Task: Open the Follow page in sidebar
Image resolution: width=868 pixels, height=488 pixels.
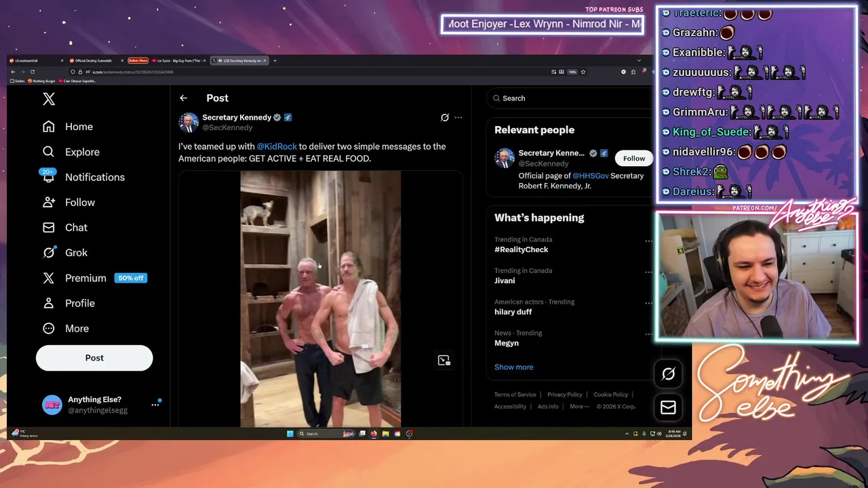Action: click(68, 202)
